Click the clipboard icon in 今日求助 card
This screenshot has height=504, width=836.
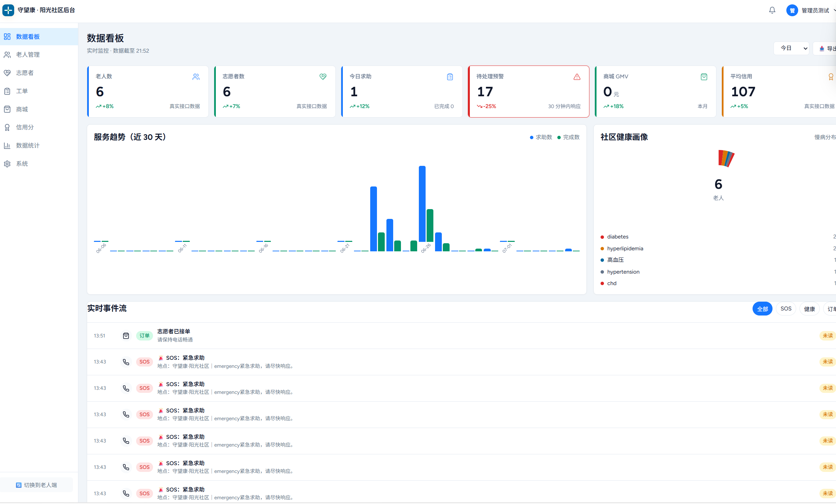tap(450, 77)
